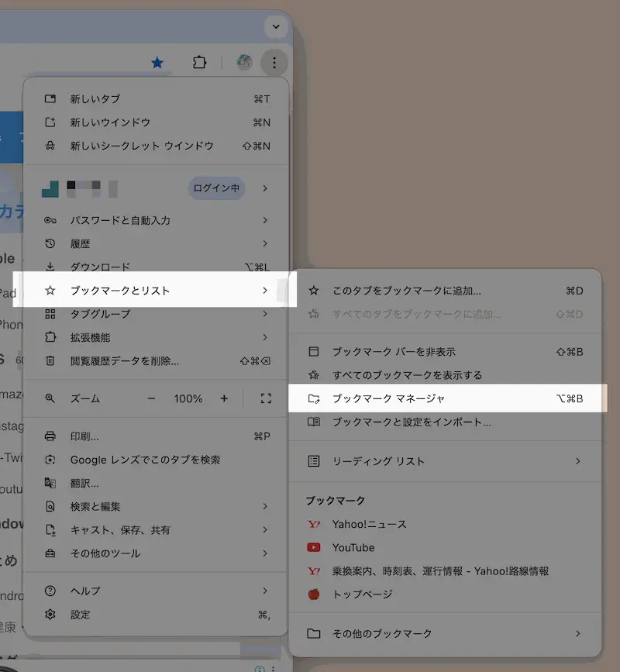Image resolution: width=620 pixels, height=672 pixels.
Task: Click the bookmark star in the address bar
Action: click(157, 63)
